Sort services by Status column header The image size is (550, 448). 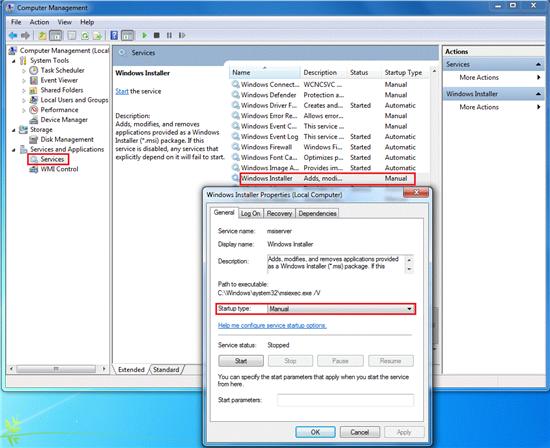[x=363, y=72]
